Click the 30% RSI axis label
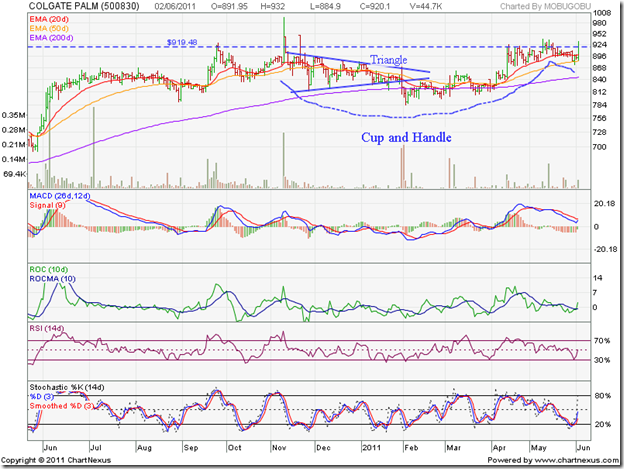 click(x=602, y=360)
